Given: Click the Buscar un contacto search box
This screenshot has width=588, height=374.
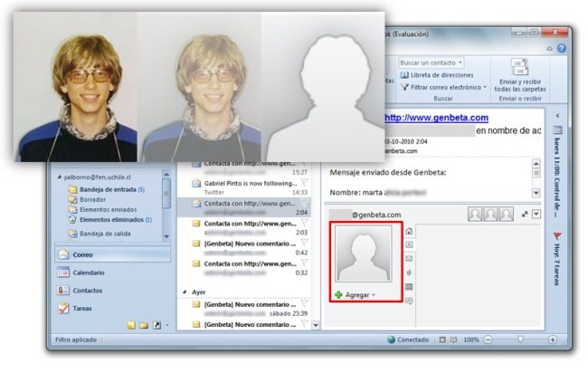Looking at the screenshot, I should click(431, 62).
